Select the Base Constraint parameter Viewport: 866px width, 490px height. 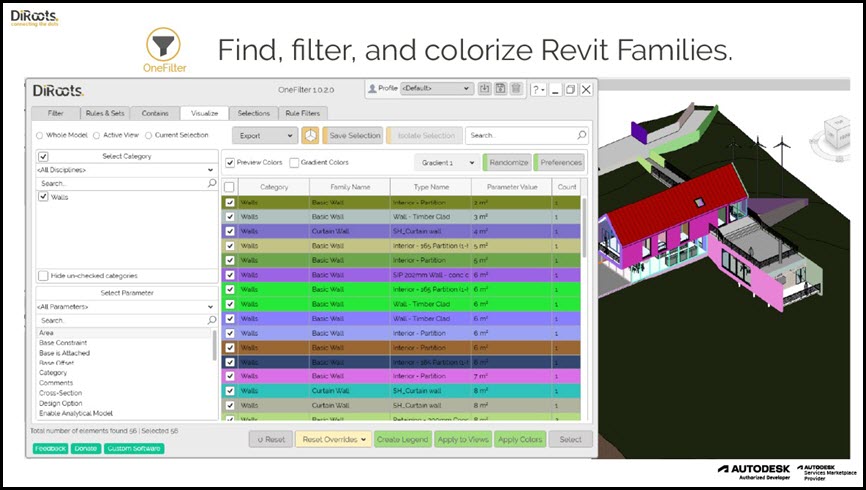click(x=124, y=343)
